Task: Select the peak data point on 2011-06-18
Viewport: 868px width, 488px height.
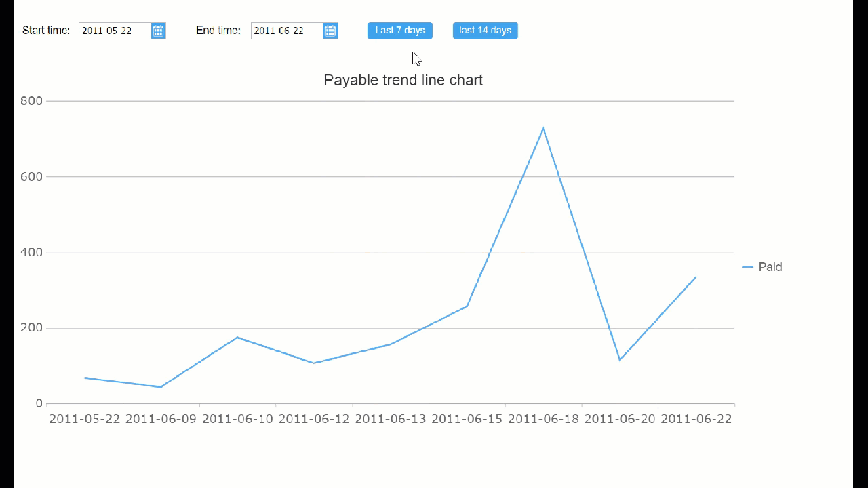Action: (543, 128)
